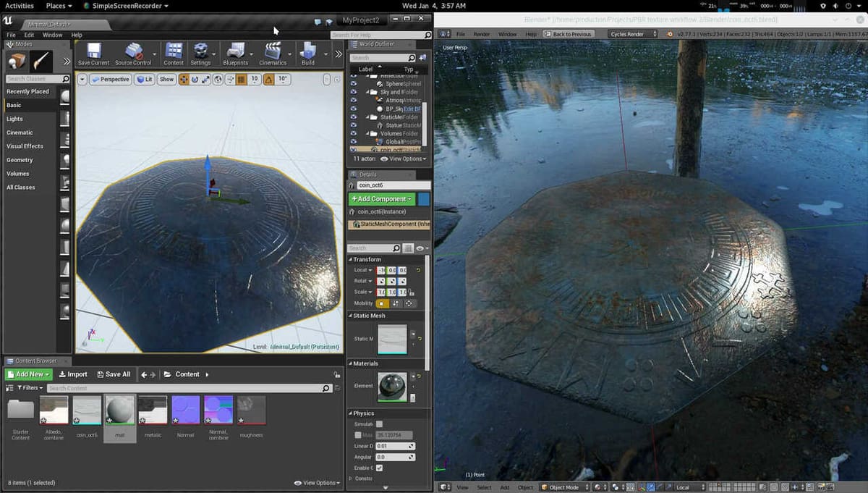Open the Object Mode dropdown in Blender

pos(565,487)
